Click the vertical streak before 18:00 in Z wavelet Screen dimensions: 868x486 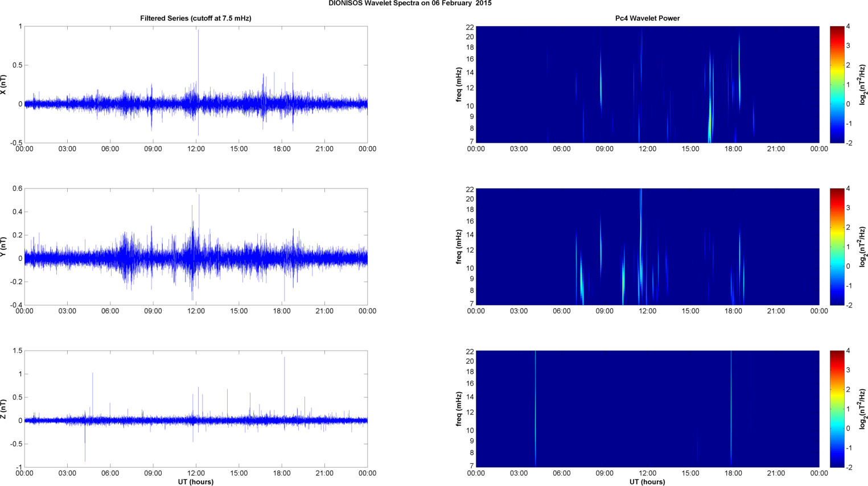point(731,409)
